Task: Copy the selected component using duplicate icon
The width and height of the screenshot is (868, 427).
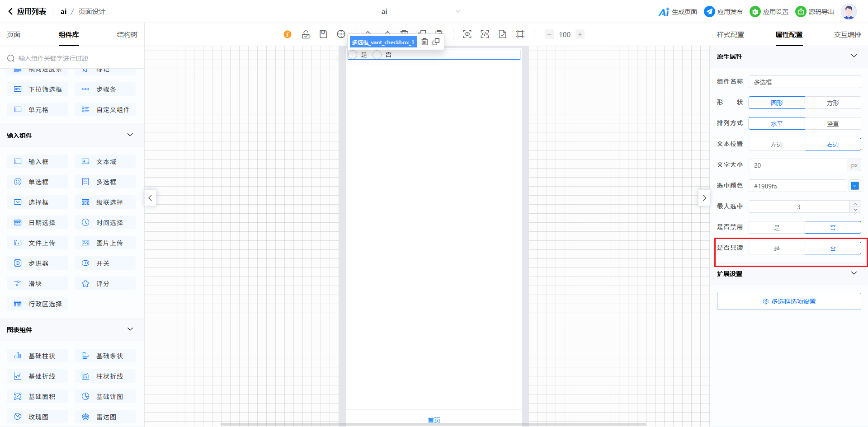Action: [436, 42]
